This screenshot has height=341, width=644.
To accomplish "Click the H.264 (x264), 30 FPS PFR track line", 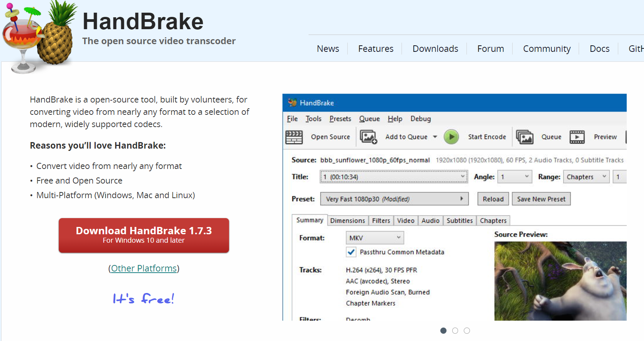I will 381,270.
